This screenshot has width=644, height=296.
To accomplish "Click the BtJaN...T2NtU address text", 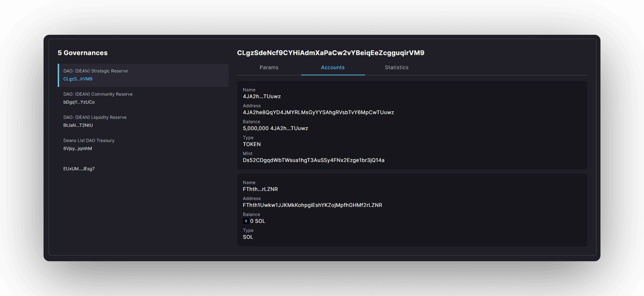I will (78, 125).
